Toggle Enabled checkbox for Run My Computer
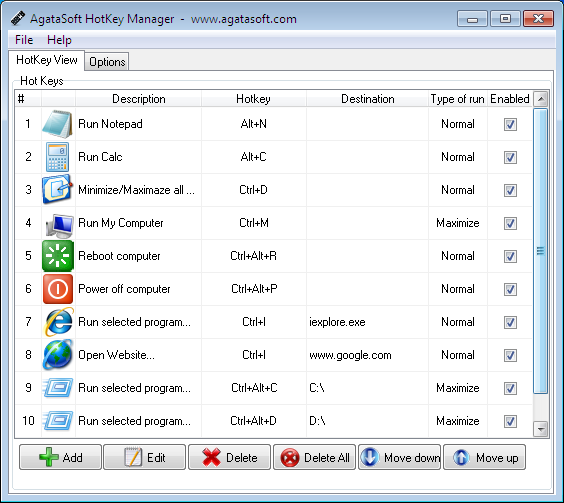564x503 pixels. click(510, 223)
